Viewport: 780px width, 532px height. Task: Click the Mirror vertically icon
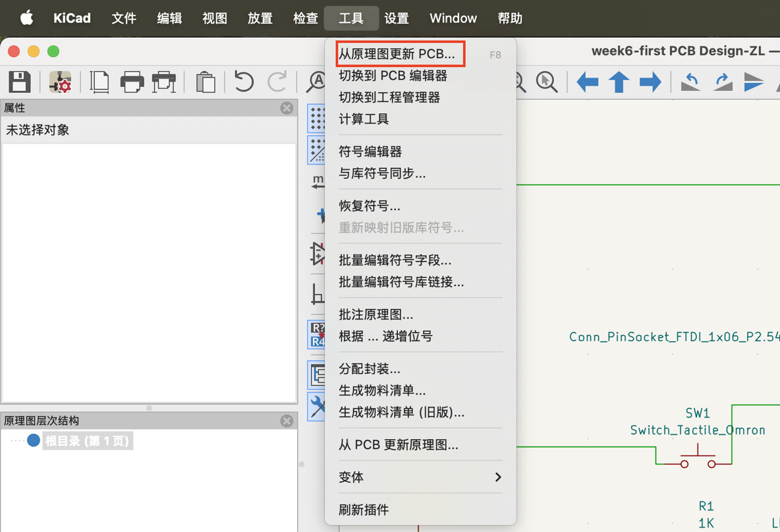[x=754, y=82]
